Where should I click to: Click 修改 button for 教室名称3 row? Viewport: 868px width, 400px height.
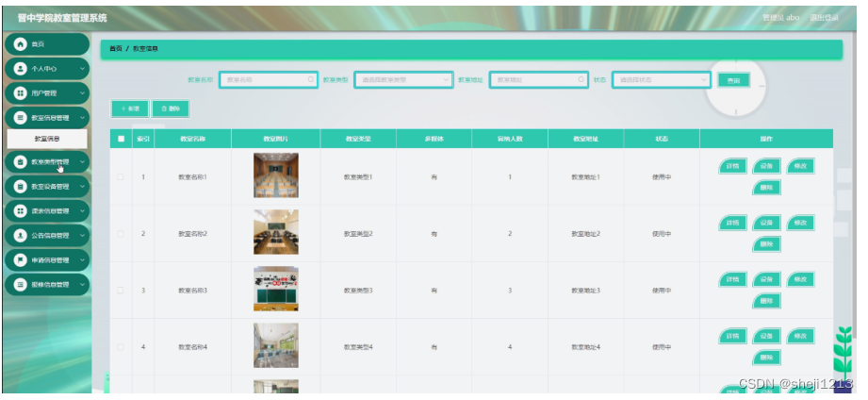tap(800, 279)
